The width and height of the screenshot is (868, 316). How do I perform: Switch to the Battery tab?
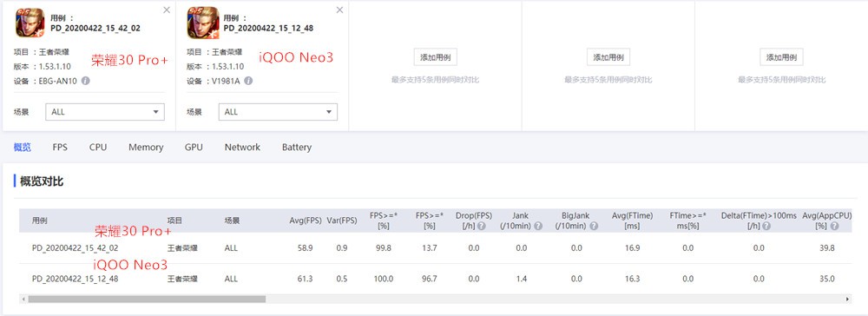click(x=297, y=148)
